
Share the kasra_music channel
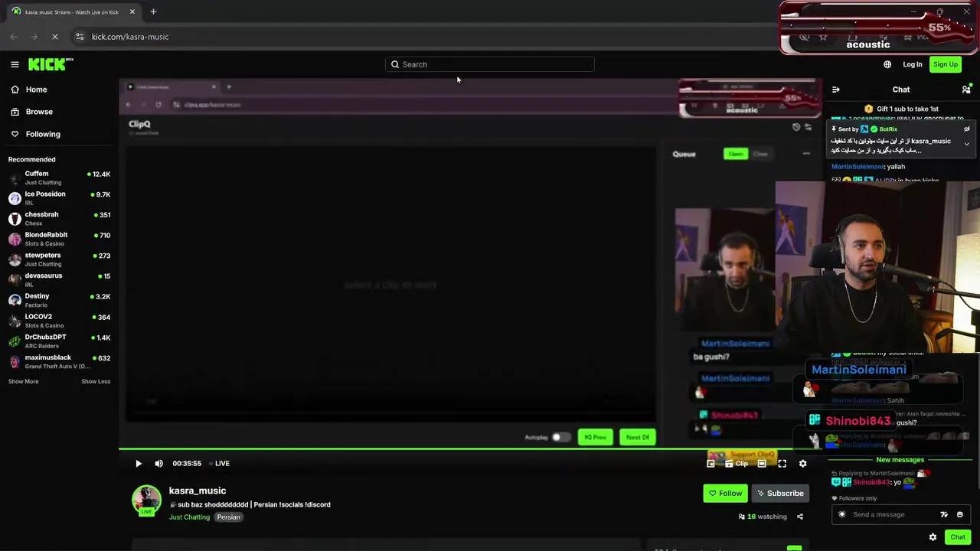click(x=800, y=517)
